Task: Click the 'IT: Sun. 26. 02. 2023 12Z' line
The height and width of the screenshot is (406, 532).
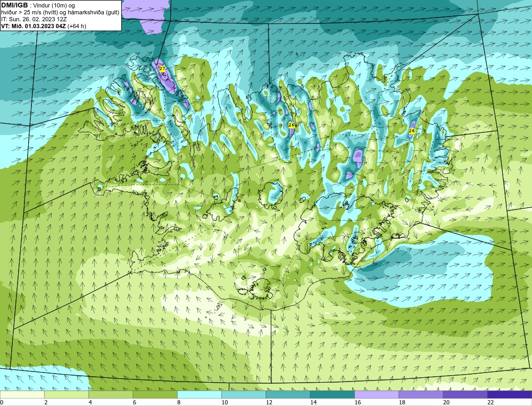Action: [34, 19]
